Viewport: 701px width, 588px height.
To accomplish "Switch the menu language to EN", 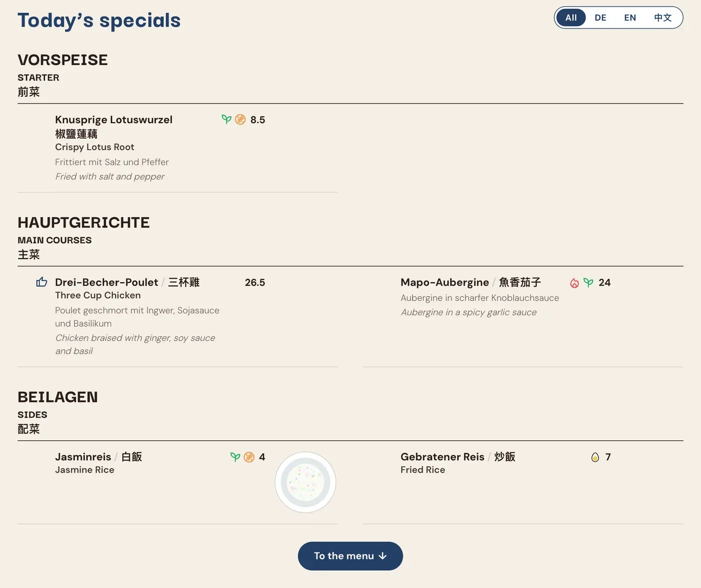I will [x=630, y=18].
